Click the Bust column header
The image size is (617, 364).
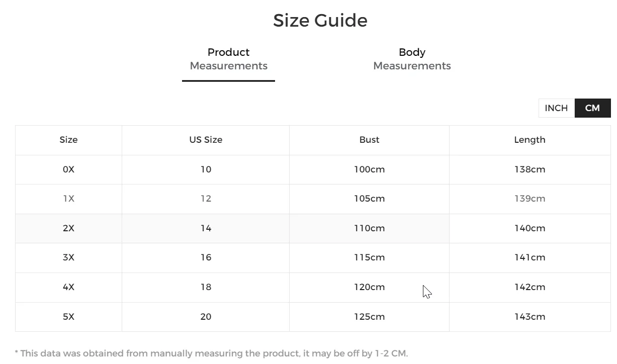point(369,140)
